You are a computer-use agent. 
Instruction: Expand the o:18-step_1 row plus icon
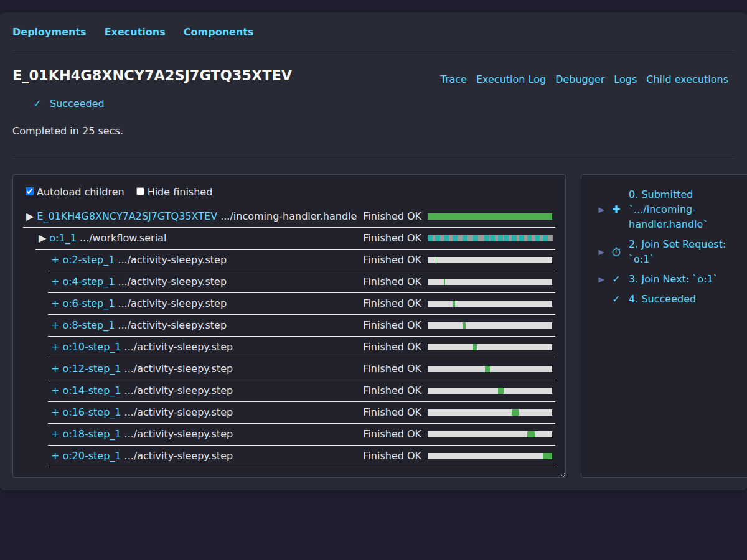(55, 434)
